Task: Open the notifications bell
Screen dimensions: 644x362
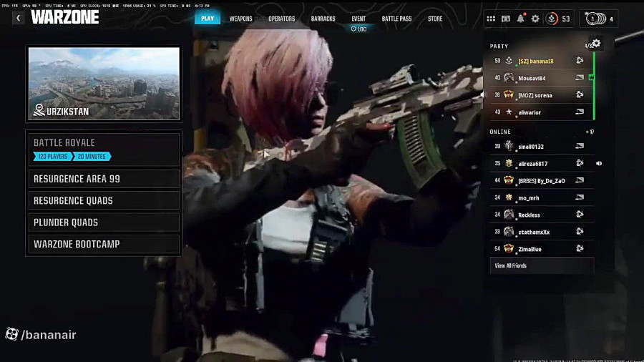Action: point(520,19)
